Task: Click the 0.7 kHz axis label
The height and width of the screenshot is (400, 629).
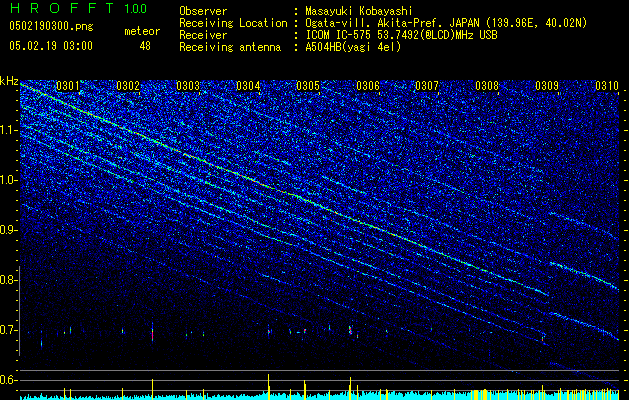Action: [9, 330]
